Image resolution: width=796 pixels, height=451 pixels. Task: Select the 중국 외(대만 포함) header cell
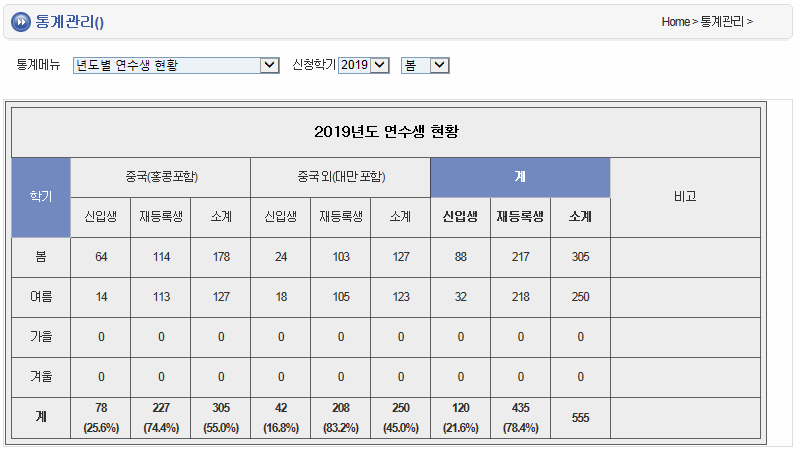[x=340, y=177]
